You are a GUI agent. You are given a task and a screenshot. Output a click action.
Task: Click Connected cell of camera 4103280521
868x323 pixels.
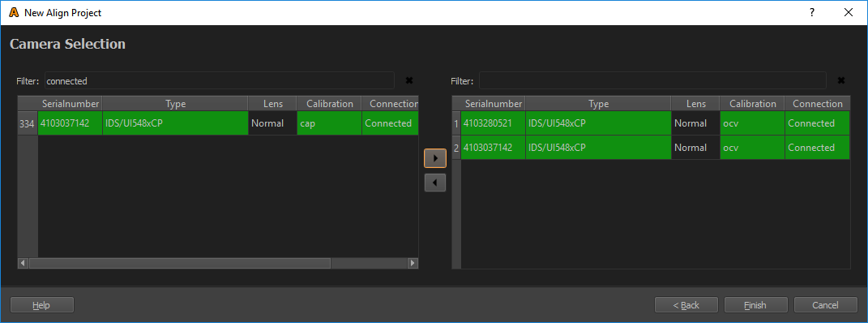coord(817,123)
